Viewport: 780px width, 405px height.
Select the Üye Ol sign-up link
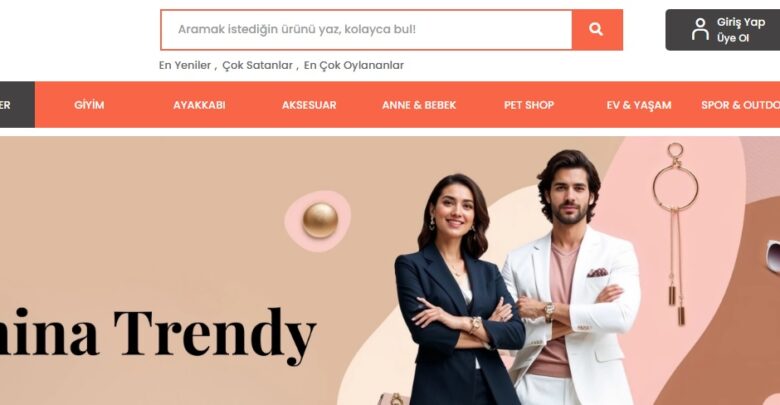point(733,38)
